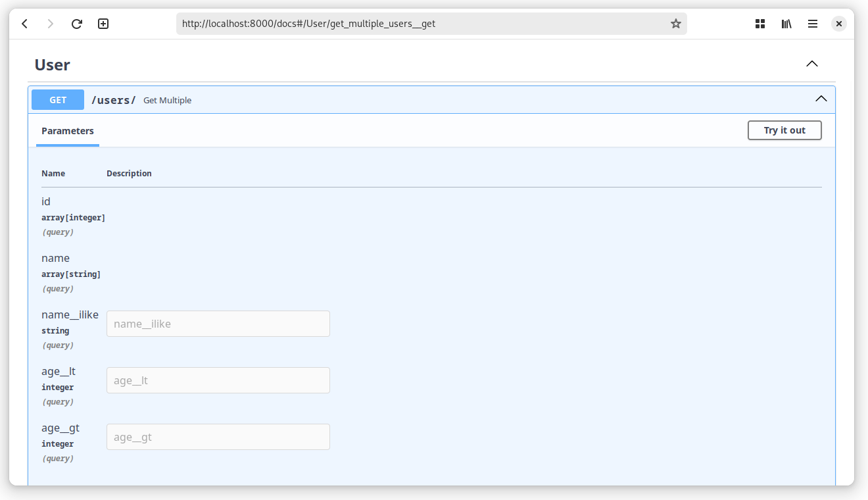This screenshot has width=868, height=500.
Task: Open the hamburger menu icon
Action: (813, 24)
